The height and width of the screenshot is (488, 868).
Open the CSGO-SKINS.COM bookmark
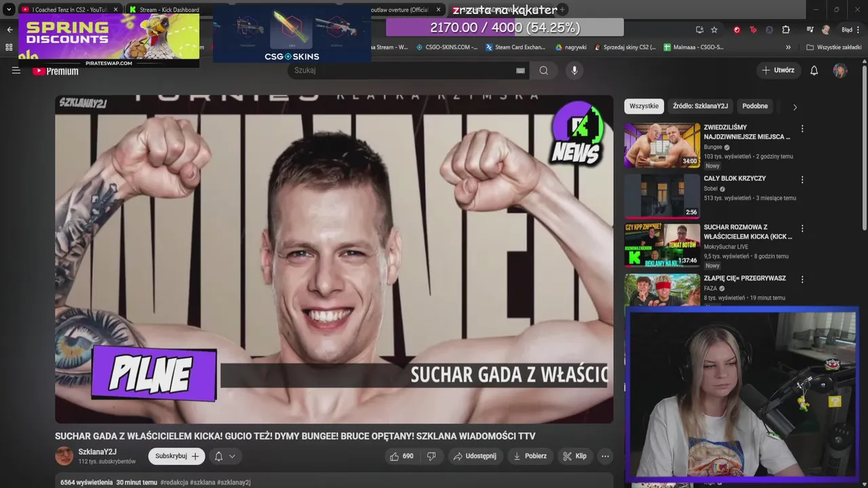pyautogui.click(x=446, y=47)
